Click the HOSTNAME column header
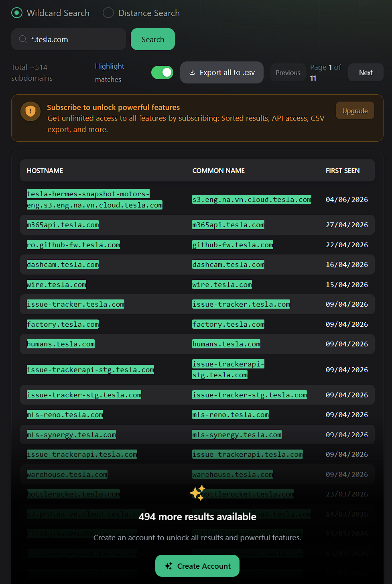The width and height of the screenshot is (392, 584). (x=45, y=171)
